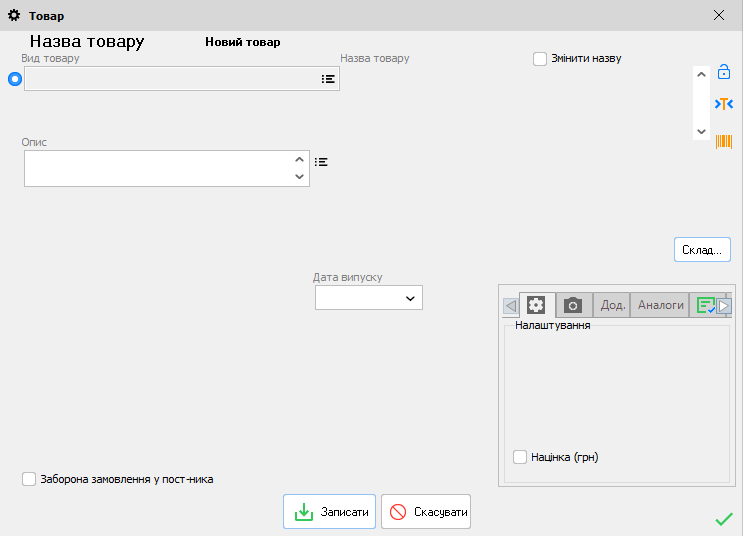Click the blue-orange T text icon
Image resolution: width=743 pixels, height=536 pixels.
[724, 104]
